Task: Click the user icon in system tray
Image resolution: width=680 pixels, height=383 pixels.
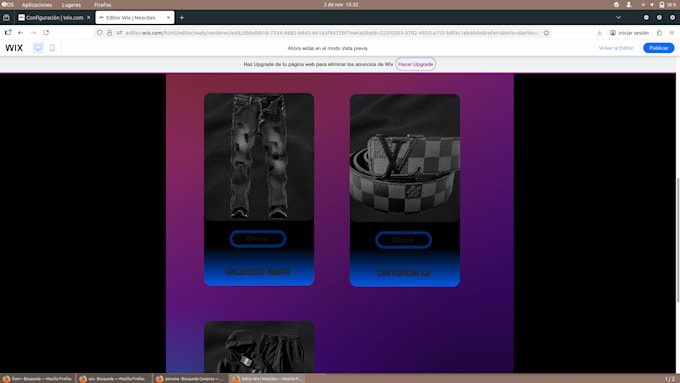Action: (629, 5)
